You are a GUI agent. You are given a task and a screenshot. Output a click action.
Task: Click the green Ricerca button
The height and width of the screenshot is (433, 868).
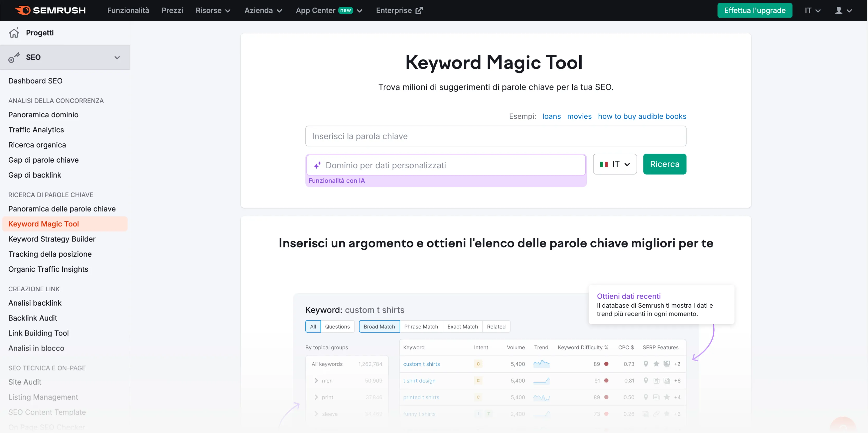click(x=665, y=164)
